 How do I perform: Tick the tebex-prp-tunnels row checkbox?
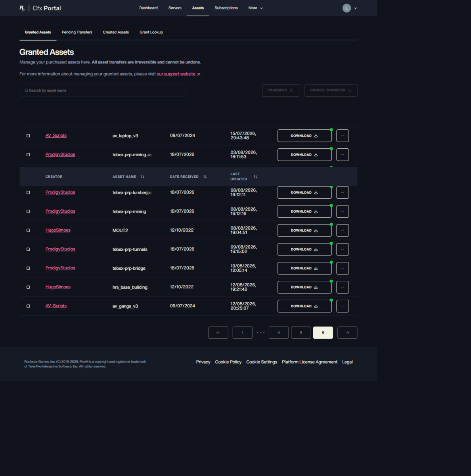pos(28,250)
